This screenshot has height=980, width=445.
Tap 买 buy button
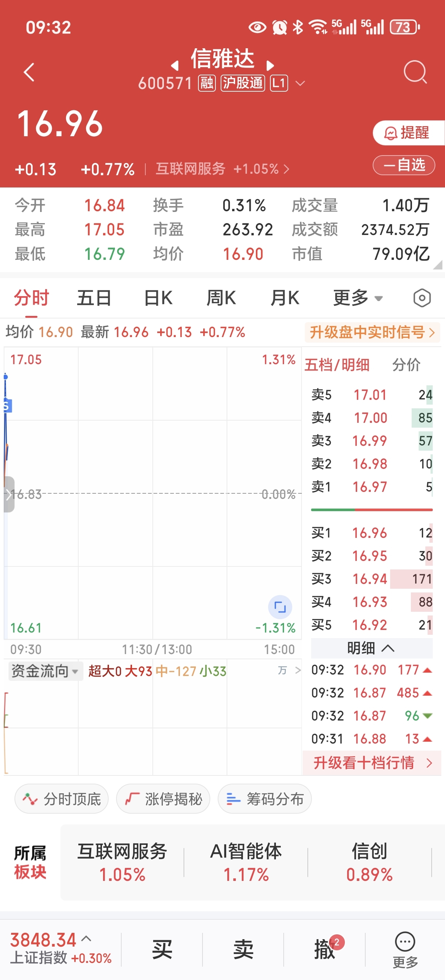(162, 950)
